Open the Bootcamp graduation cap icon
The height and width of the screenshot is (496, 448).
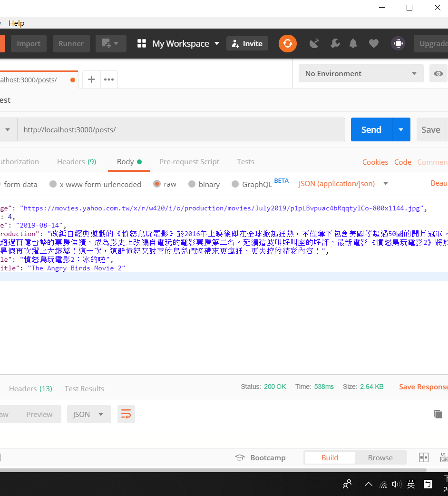[x=240, y=458]
